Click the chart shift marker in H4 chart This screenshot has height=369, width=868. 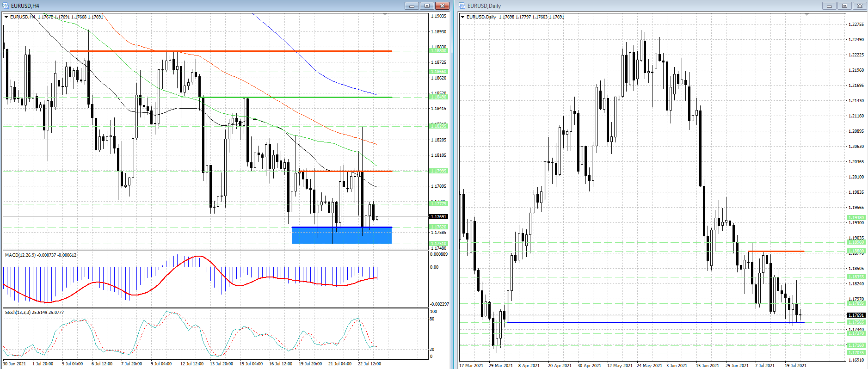[x=385, y=15]
